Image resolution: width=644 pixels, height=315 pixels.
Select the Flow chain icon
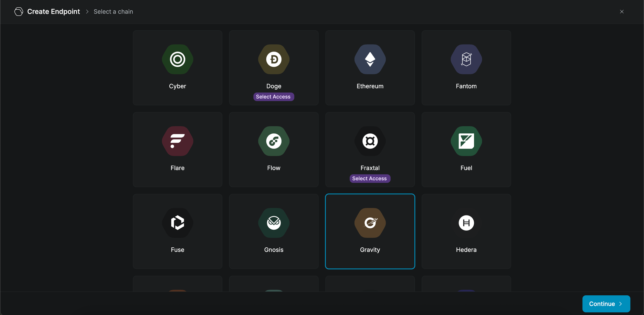point(274,141)
